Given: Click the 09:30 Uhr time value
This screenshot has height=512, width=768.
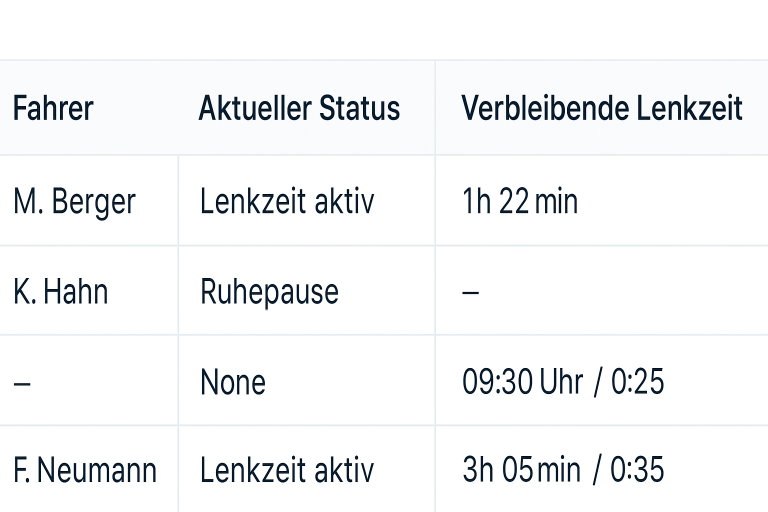Looking at the screenshot, I should point(523,382).
